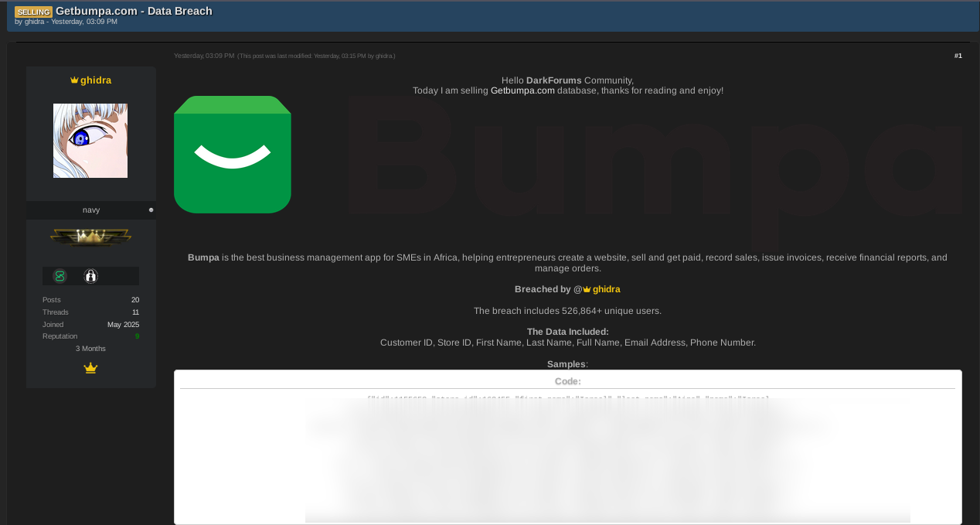Open the Getbumpa.com - Data Breach thread title

pyautogui.click(x=134, y=11)
